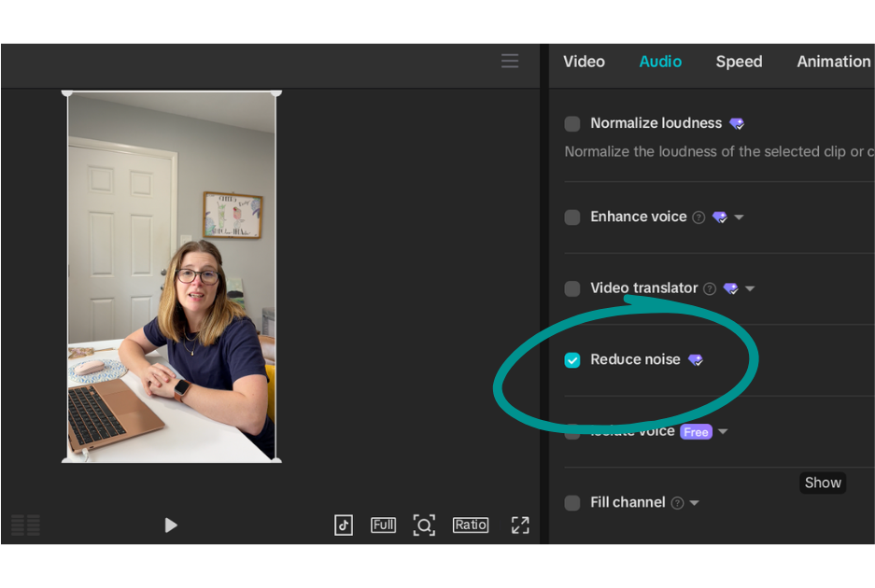Enable the Enhance voice checkbox
This screenshot has height=588, width=875.
572,217
